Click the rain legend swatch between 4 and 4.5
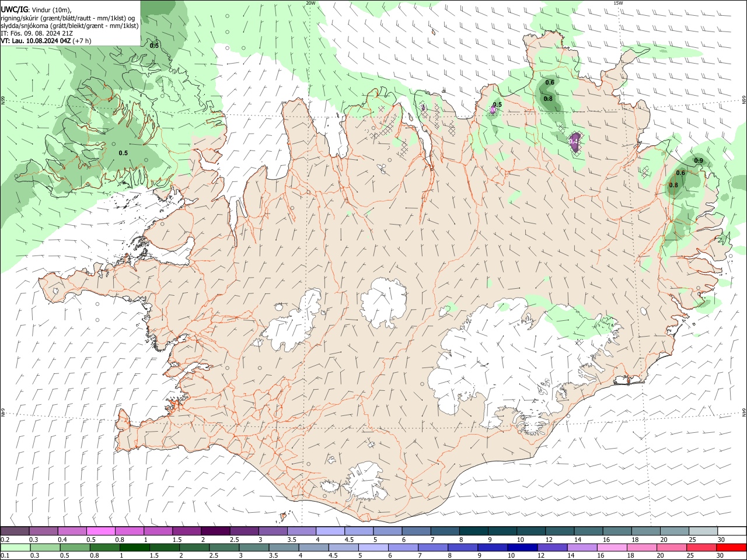The image size is (747, 560). pos(314,548)
